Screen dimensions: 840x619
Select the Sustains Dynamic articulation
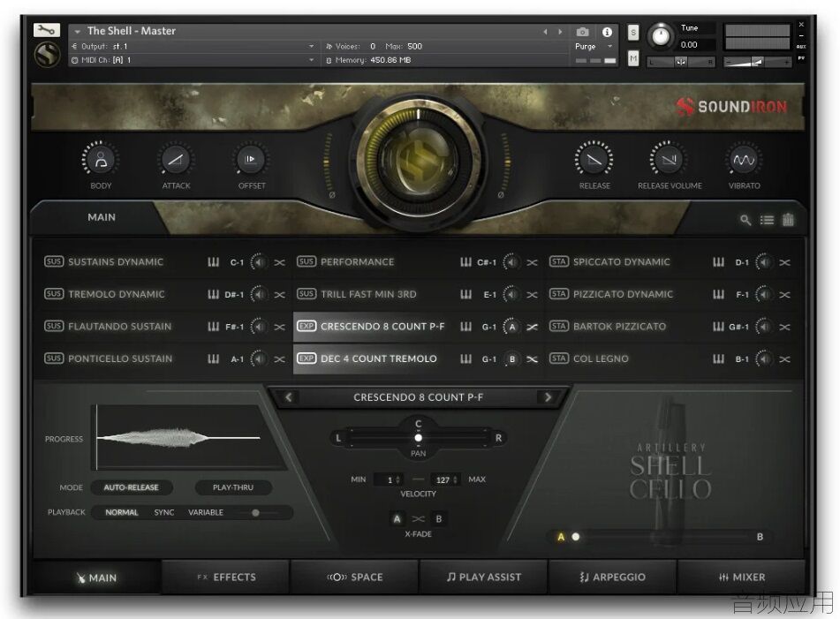tap(116, 262)
